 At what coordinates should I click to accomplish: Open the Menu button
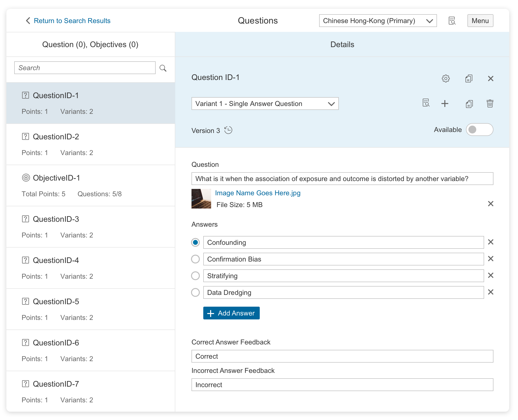tap(480, 21)
